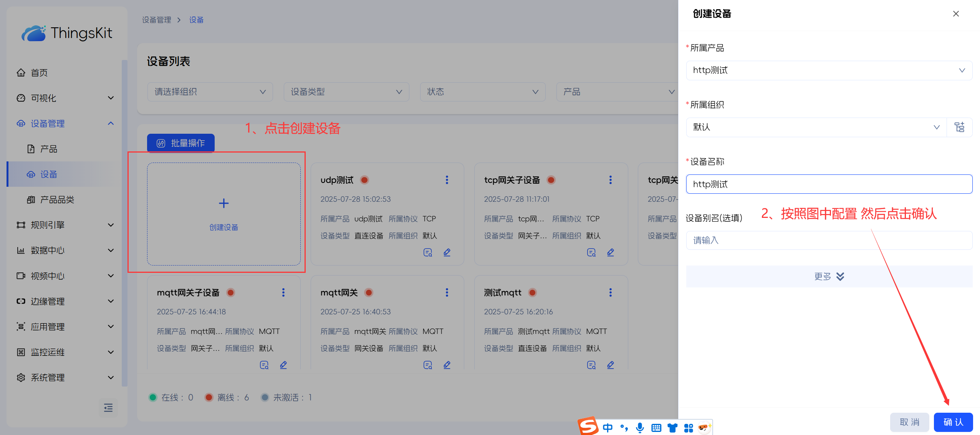
Task: Open the 所属组织 默认 dropdown
Action: pos(816,127)
